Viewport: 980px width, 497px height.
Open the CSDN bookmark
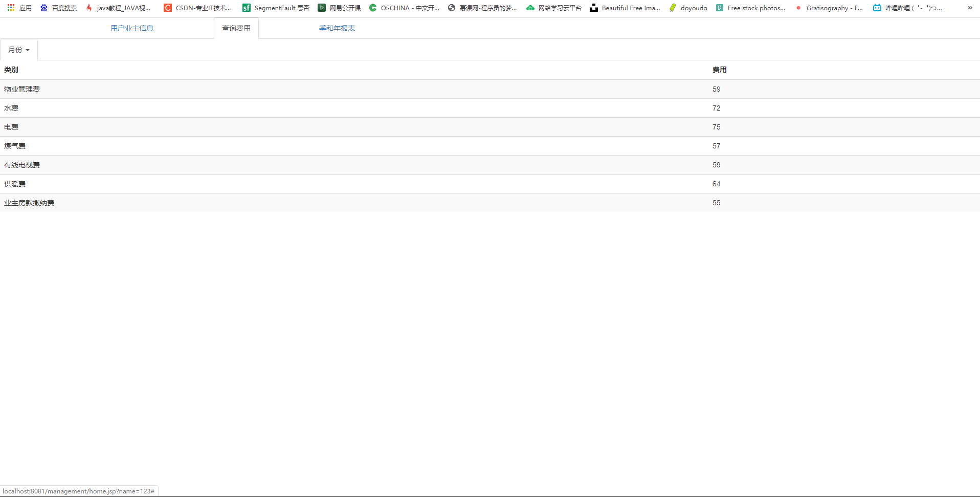pyautogui.click(x=197, y=8)
